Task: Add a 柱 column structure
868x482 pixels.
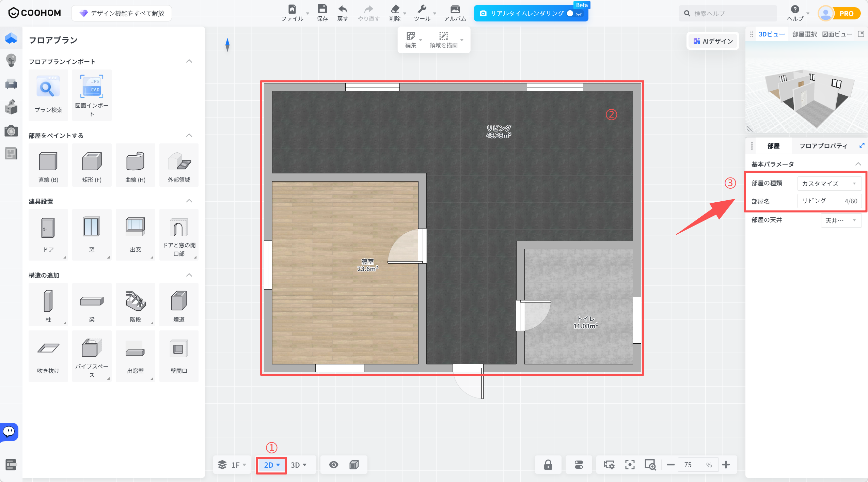Action: coord(48,305)
